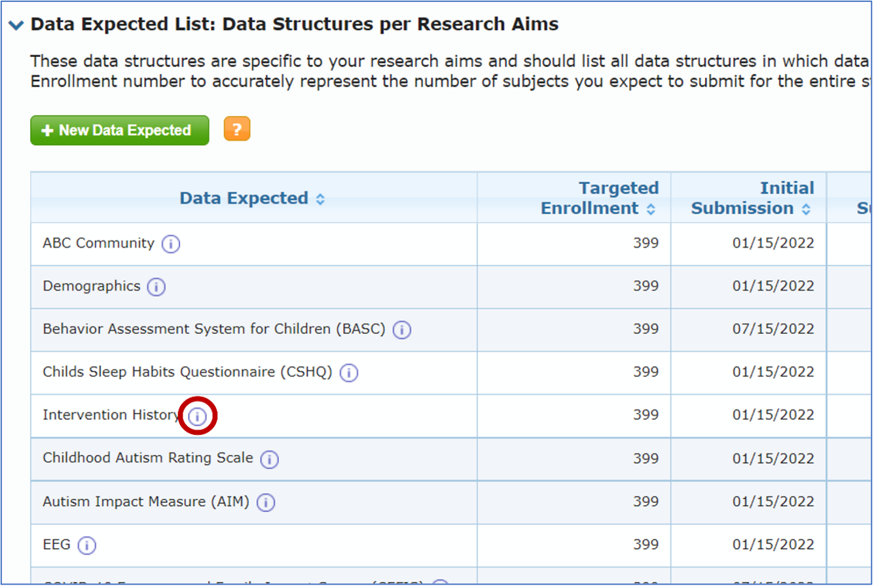The height and width of the screenshot is (588, 876).
Task: Show info for Childs Sleep Habits Questionnaire
Action: click(x=348, y=373)
